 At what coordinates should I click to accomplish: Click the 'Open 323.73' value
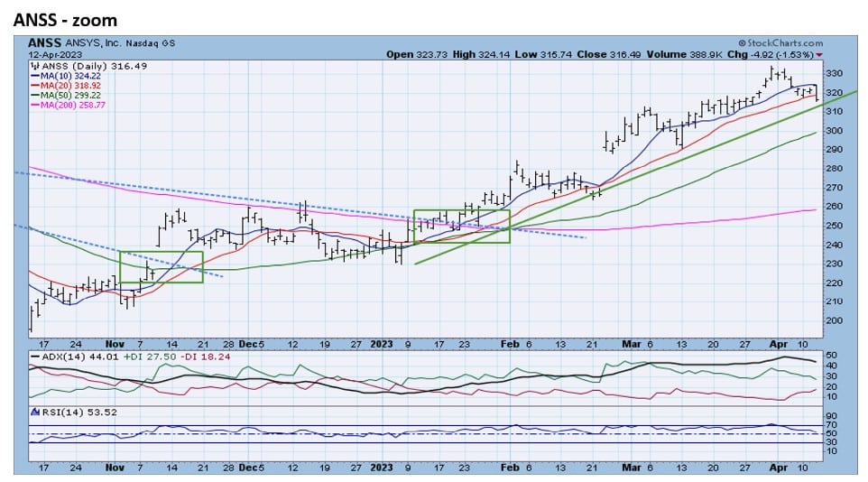tap(417, 54)
